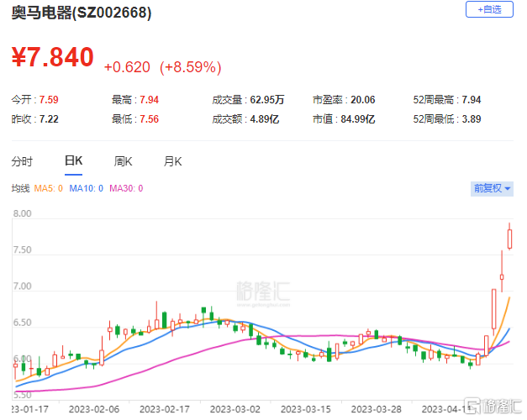The height and width of the screenshot is (420, 527).
Task: Click the 今开 value 7.59
Action: tap(49, 100)
